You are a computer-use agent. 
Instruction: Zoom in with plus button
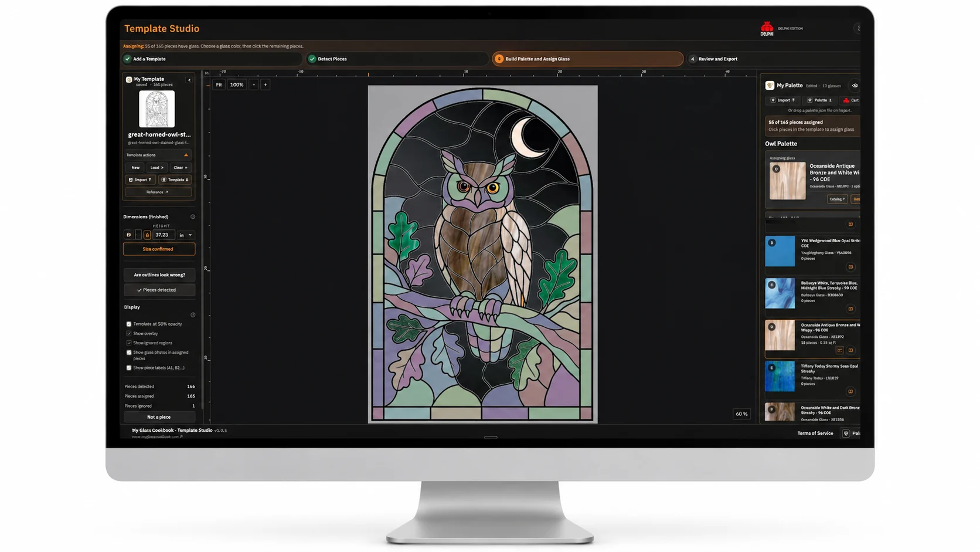tap(265, 85)
